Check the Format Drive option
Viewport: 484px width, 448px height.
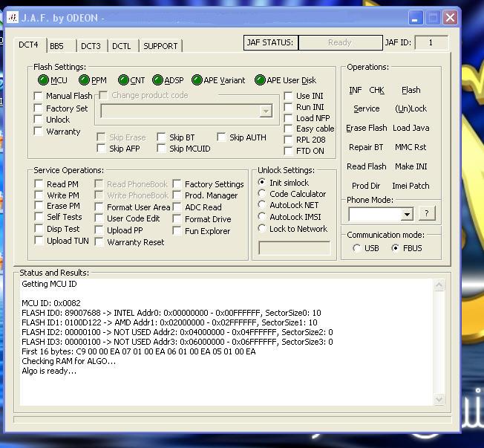coord(177,218)
